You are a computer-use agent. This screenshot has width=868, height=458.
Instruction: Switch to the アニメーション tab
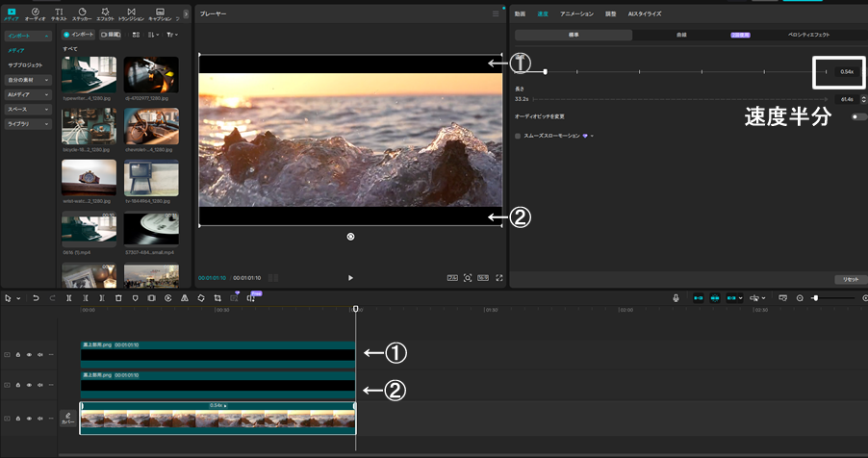point(576,13)
